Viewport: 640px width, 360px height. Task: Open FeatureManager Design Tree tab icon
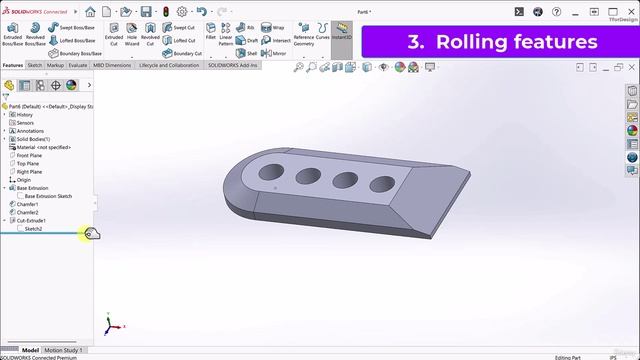(x=9, y=85)
